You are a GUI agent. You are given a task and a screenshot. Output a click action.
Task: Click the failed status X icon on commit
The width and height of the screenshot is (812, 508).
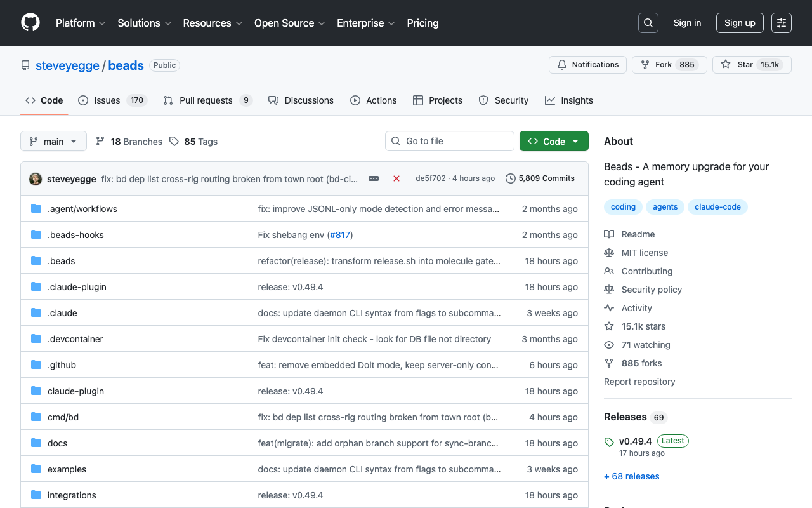[396, 178]
